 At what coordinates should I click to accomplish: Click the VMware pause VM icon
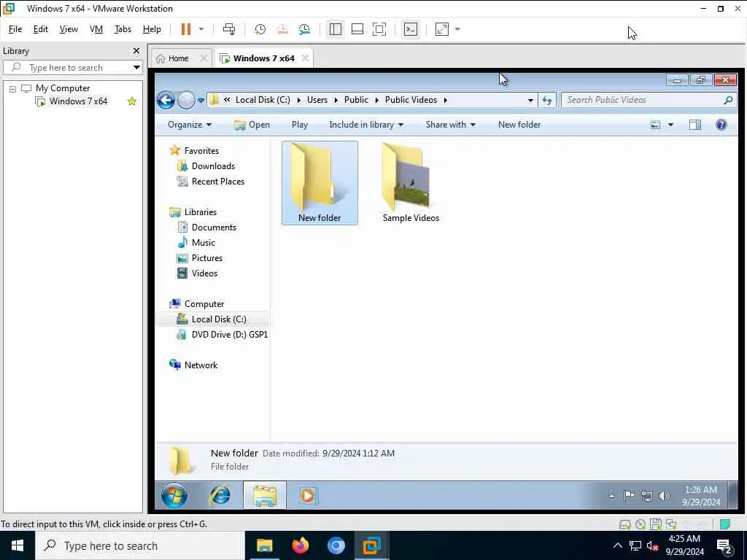click(186, 29)
